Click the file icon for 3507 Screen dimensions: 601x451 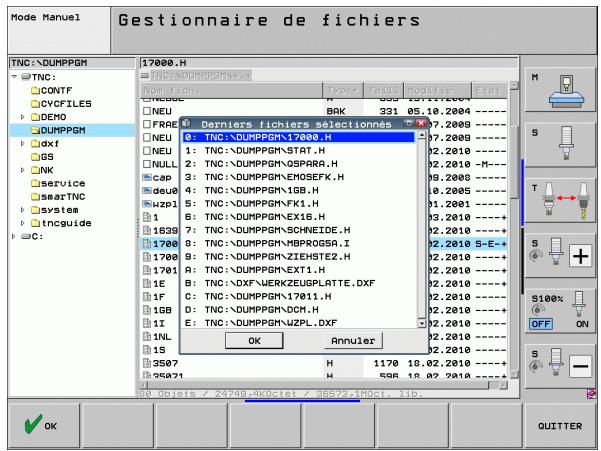pyautogui.click(x=147, y=363)
